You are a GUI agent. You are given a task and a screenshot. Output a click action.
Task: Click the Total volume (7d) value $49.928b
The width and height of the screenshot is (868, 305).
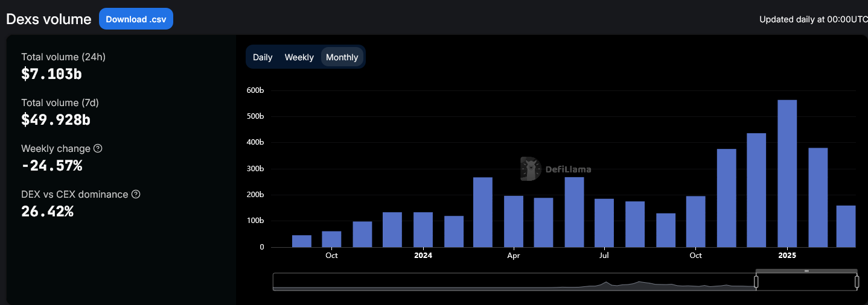56,119
